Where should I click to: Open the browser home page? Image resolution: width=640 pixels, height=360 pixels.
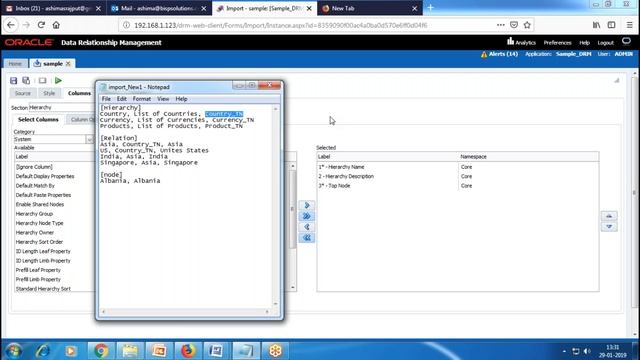click(56, 25)
